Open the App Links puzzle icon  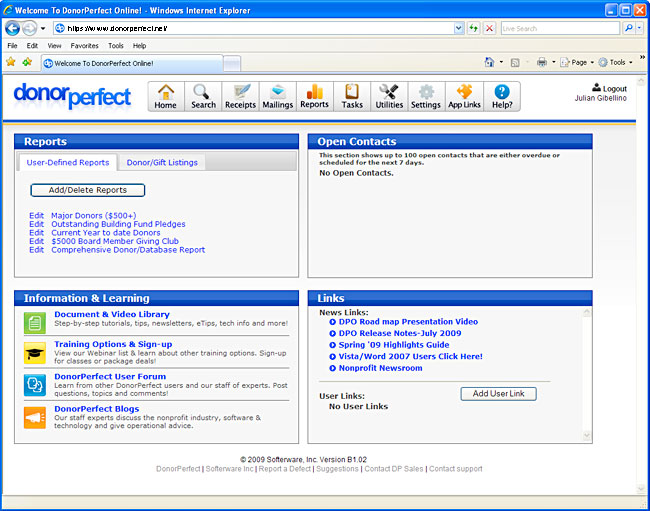pos(464,97)
